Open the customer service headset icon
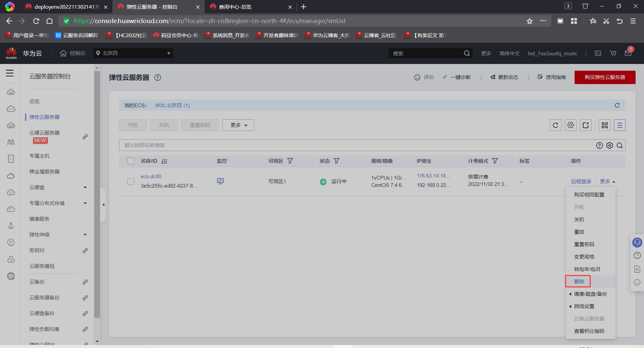 (x=637, y=242)
